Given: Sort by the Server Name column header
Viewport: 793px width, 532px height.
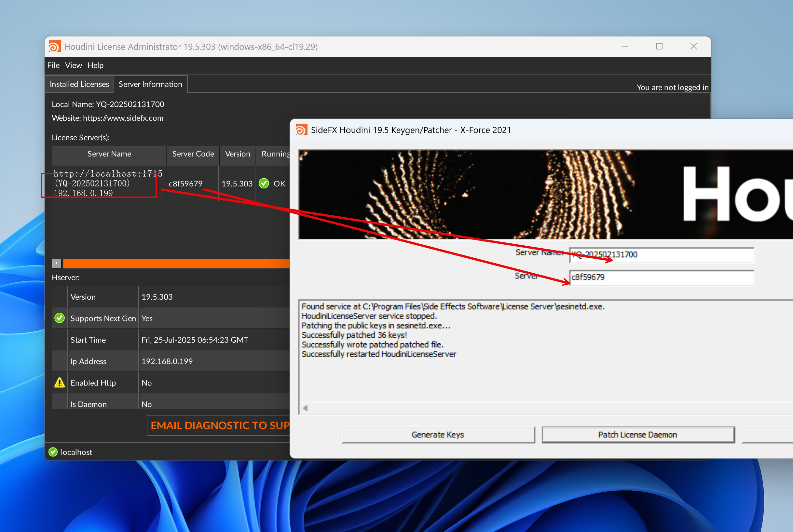Looking at the screenshot, I should point(109,154).
